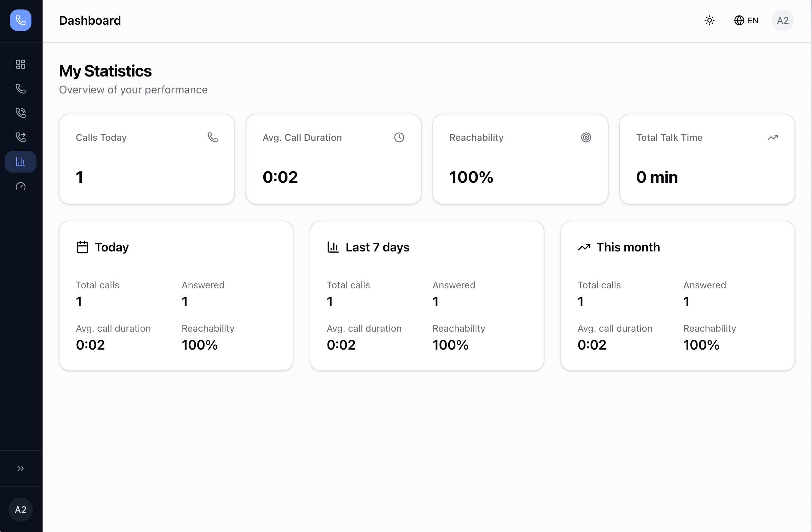Open the phone calls sidebar icon
Screen dimensions: 812x532
[21, 89]
